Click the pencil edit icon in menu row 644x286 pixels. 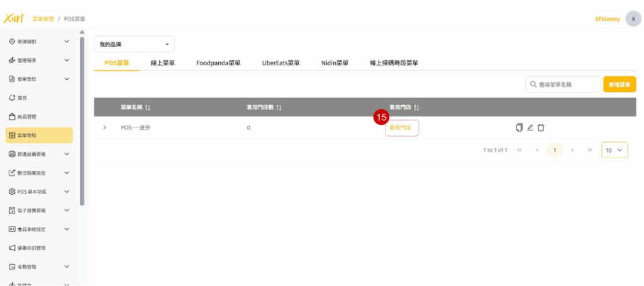[x=530, y=128]
